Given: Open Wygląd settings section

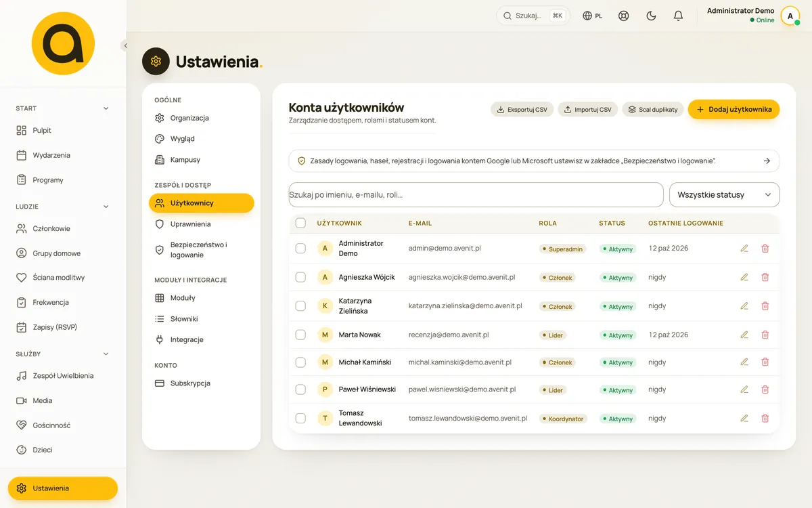Looking at the screenshot, I should [x=201, y=139].
